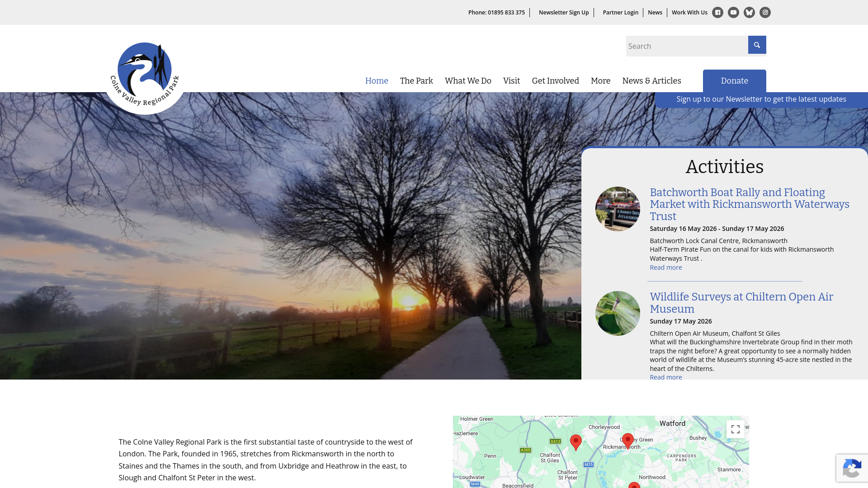Open the News link in top bar
868x488 pixels.
(655, 13)
